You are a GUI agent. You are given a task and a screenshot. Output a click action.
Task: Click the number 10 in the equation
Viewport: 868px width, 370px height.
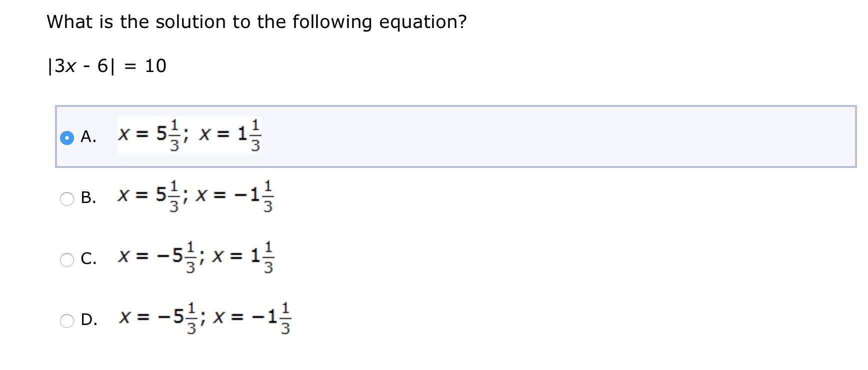(155, 66)
